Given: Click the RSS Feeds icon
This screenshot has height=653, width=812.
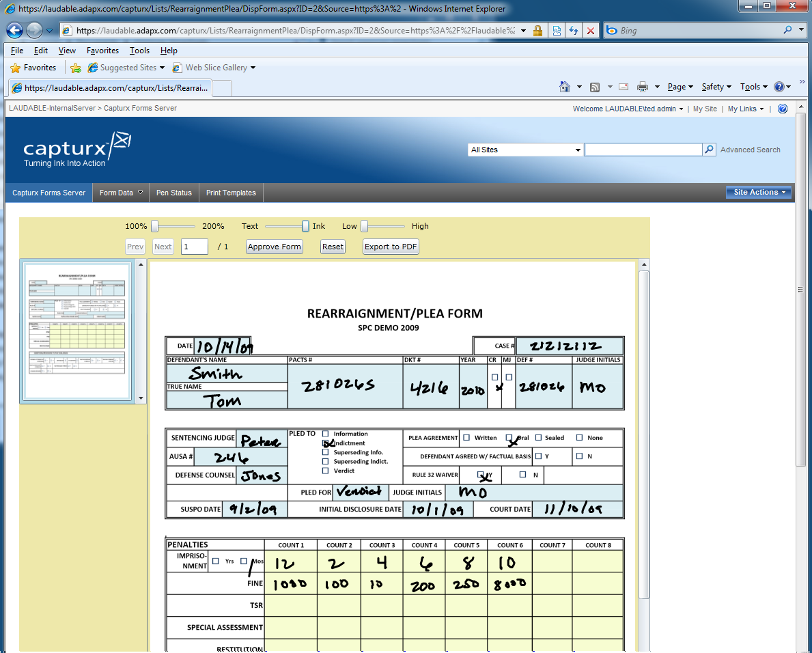Looking at the screenshot, I should point(595,87).
